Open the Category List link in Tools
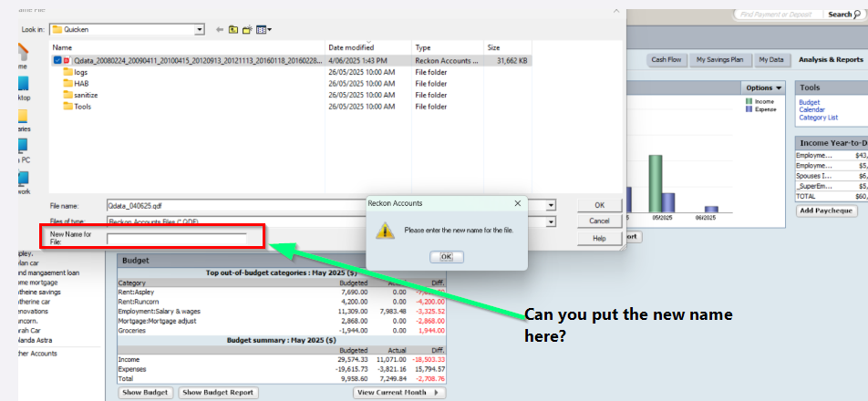 click(x=818, y=118)
